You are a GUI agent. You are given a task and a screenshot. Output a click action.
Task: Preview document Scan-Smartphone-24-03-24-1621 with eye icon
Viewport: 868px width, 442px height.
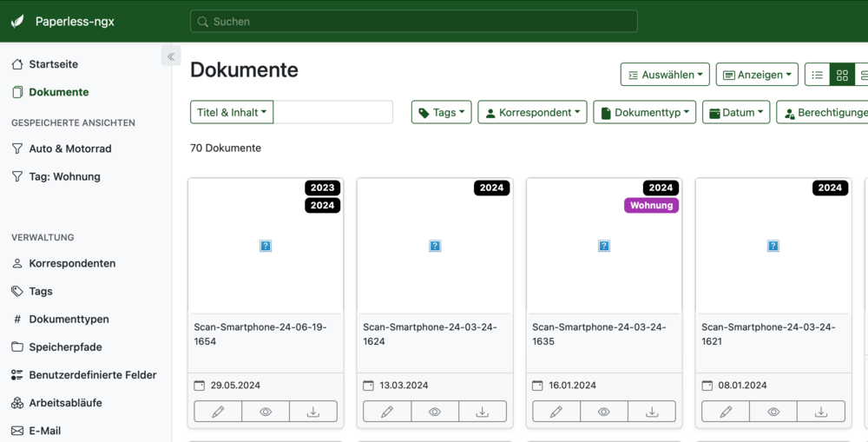[773, 412]
